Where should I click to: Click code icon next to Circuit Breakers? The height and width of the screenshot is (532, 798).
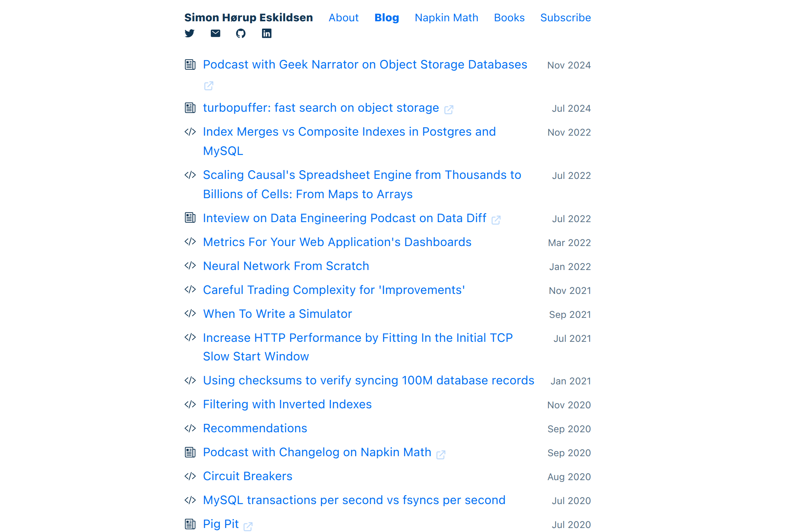[x=190, y=476]
